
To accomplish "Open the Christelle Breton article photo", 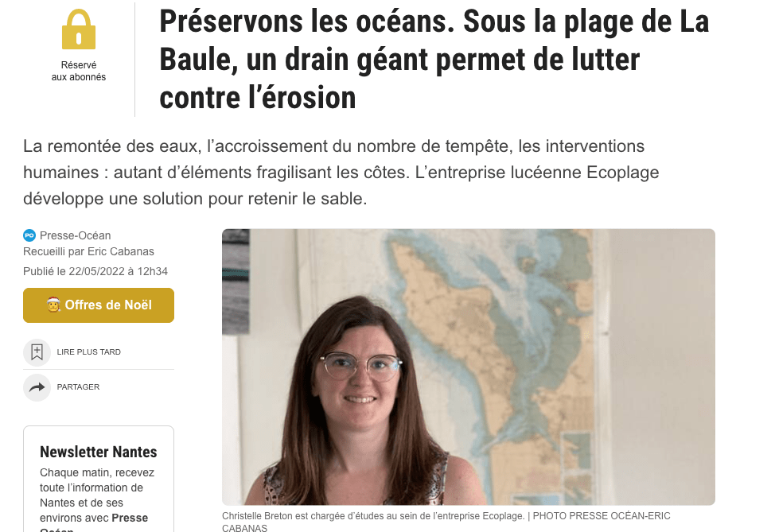I will pyautogui.click(x=468, y=367).
